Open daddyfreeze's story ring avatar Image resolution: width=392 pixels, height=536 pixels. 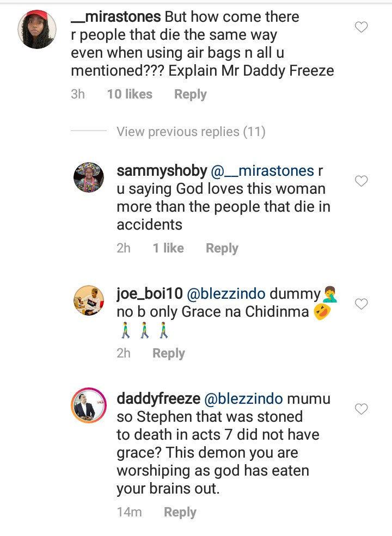point(89,405)
